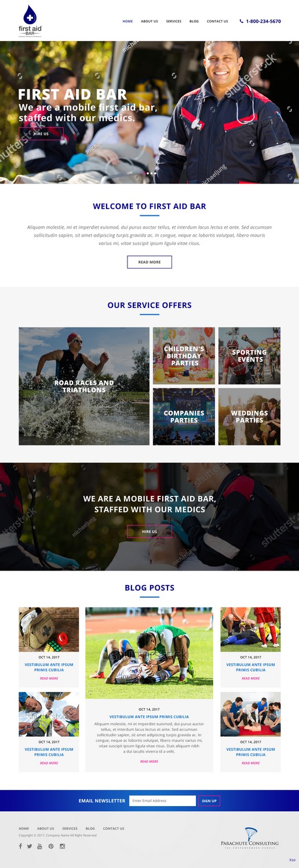Select the first hero slider dot
Image resolution: width=299 pixels, height=868 pixels.
144,173
